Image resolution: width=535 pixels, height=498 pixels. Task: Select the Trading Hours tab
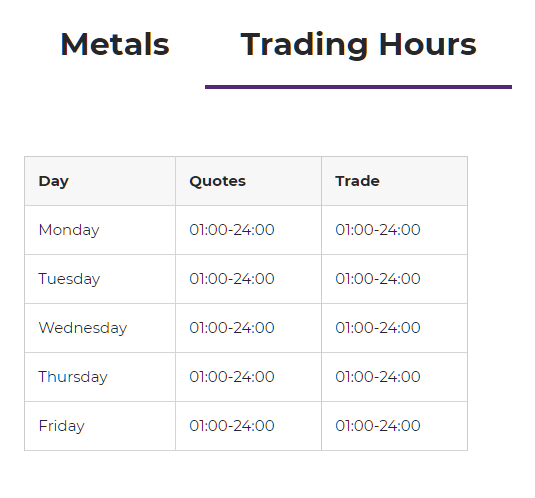(358, 45)
